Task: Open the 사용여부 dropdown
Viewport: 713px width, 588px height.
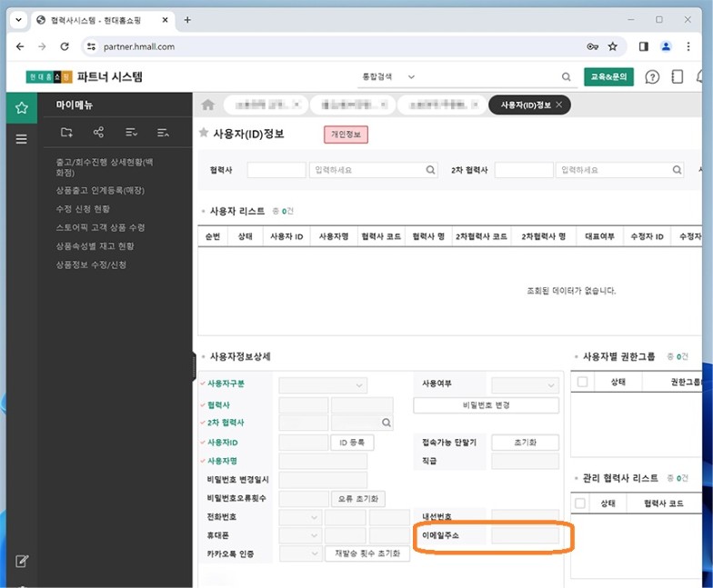Action: (526, 385)
